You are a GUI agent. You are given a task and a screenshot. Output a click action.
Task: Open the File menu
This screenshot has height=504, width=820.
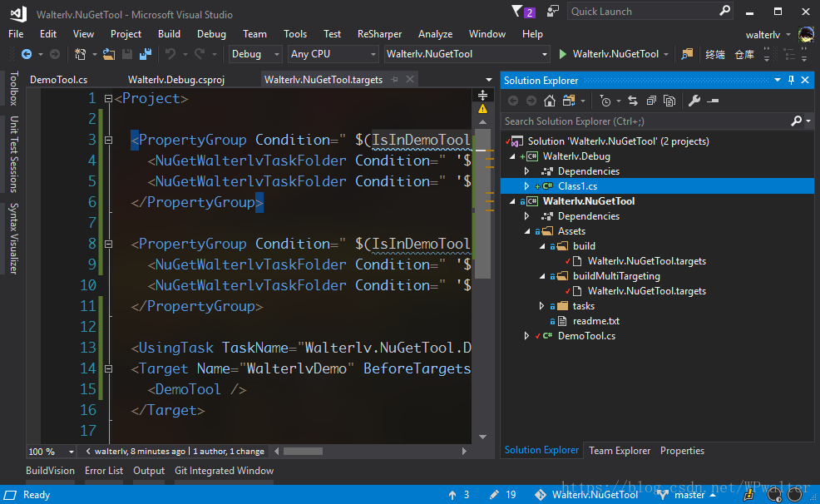tap(16, 34)
